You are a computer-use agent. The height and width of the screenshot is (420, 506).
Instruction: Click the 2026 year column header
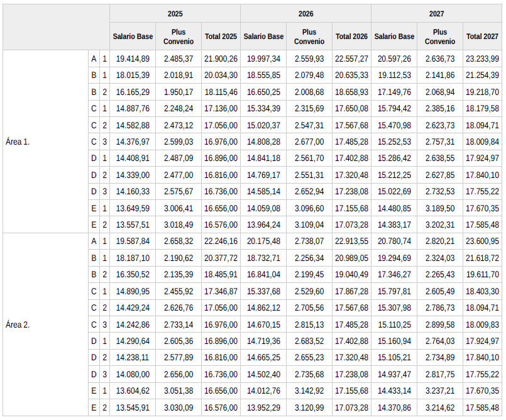[305, 13]
